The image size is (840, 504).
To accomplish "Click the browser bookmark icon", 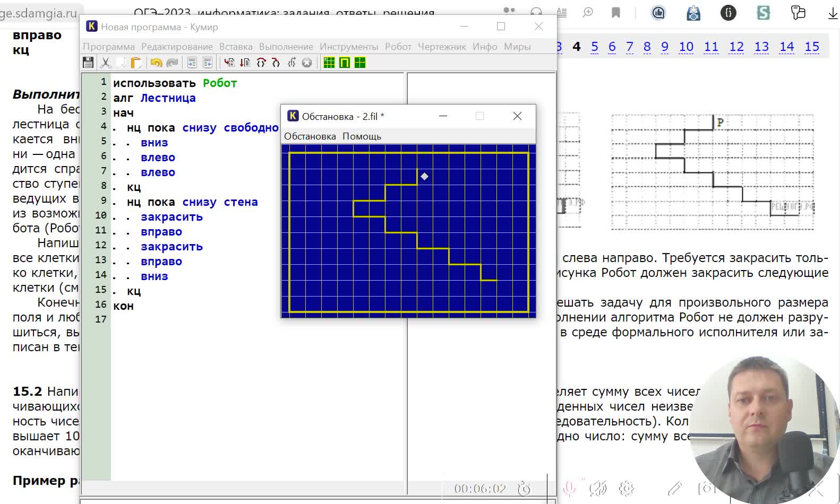I will (616, 13).
